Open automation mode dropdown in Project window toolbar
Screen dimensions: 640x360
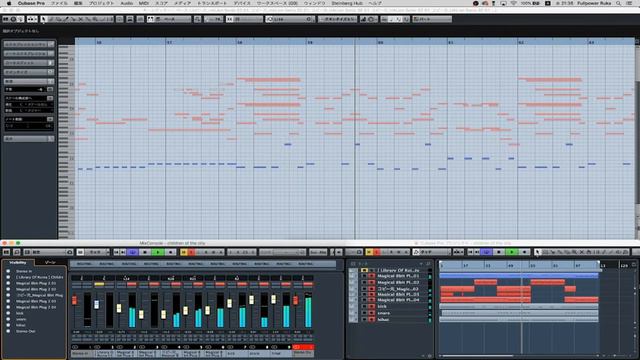[431, 252]
